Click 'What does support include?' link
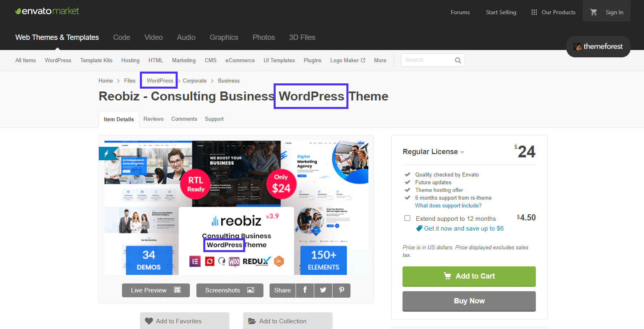Viewport: 644px width, 329px height. coord(448,206)
